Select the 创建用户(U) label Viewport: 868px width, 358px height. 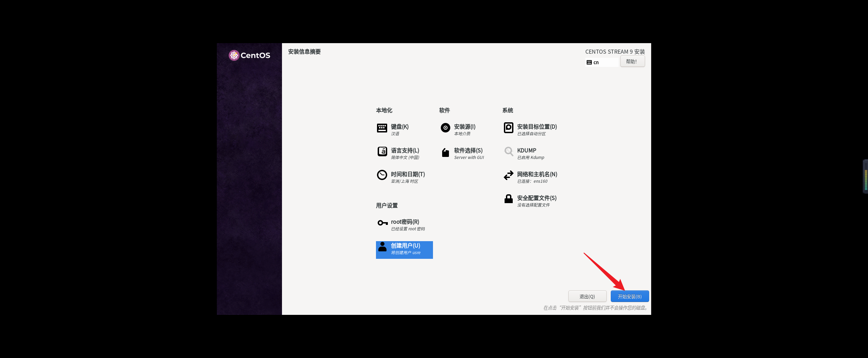pyautogui.click(x=405, y=246)
